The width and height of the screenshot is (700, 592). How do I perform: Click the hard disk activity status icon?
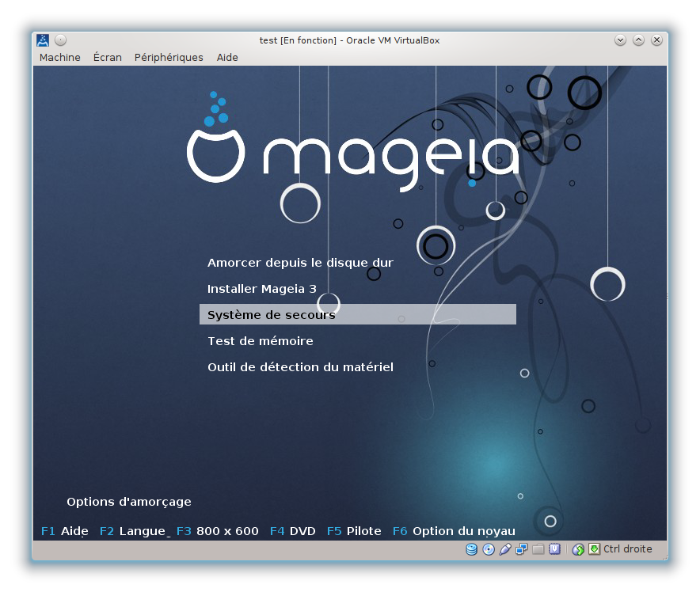[x=471, y=549]
